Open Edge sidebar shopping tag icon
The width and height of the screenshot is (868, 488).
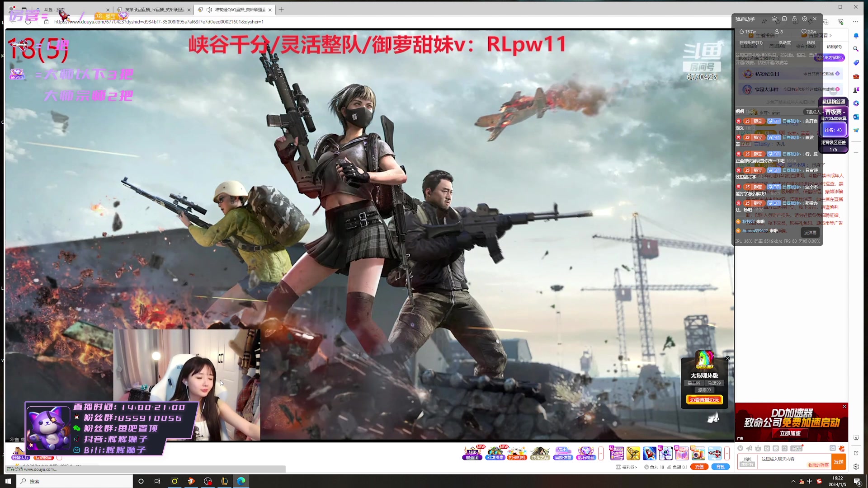click(856, 62)
